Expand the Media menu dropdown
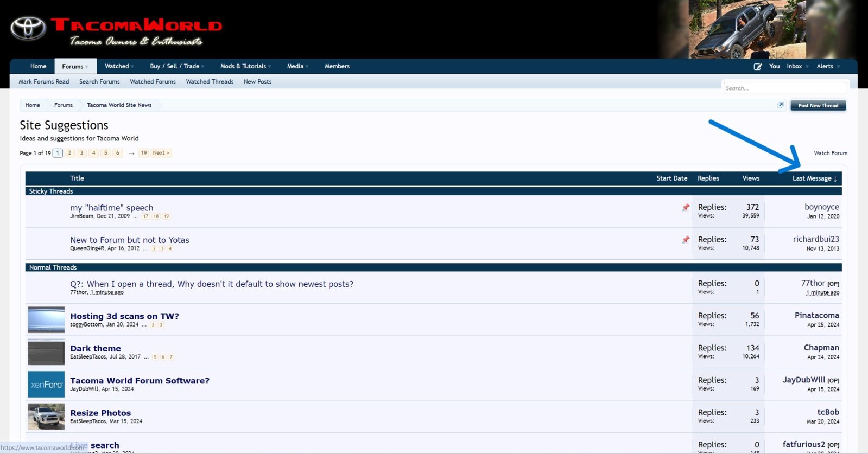 tap(307, 67)
